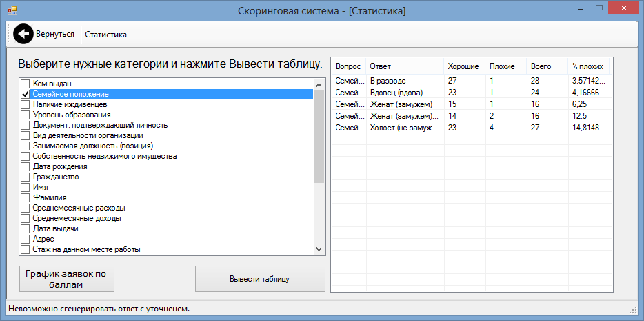
Task: Click the Всего value 27 cell
Action: [547, 128]
